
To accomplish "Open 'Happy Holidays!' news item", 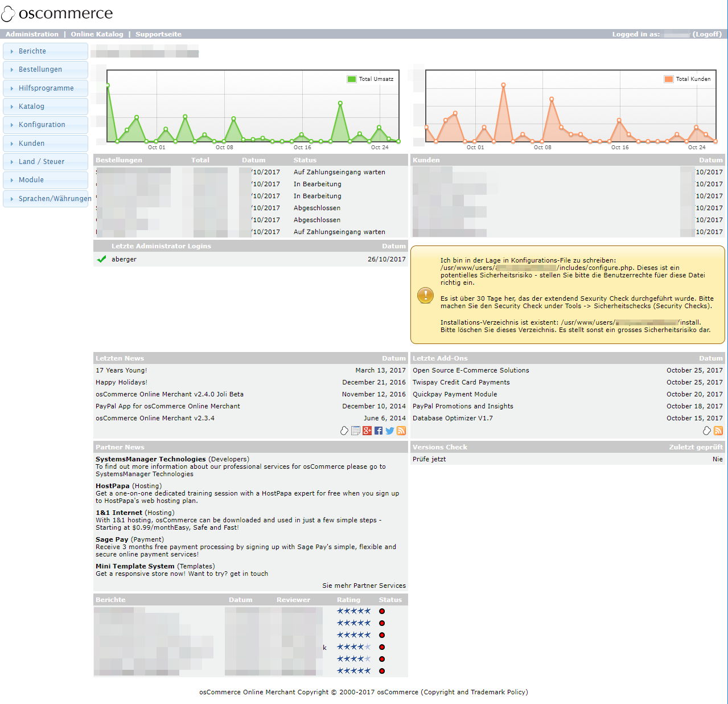I will tap(121, 382).
